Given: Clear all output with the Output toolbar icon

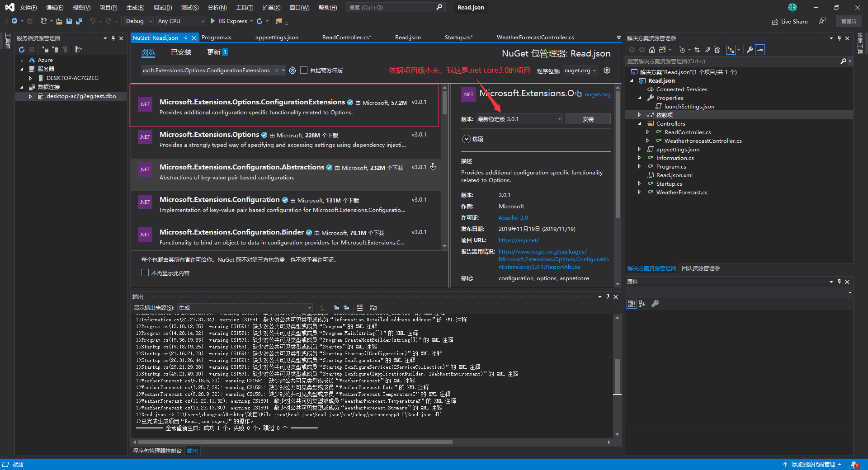Looking at the screenshot, I should click(359, 308).
